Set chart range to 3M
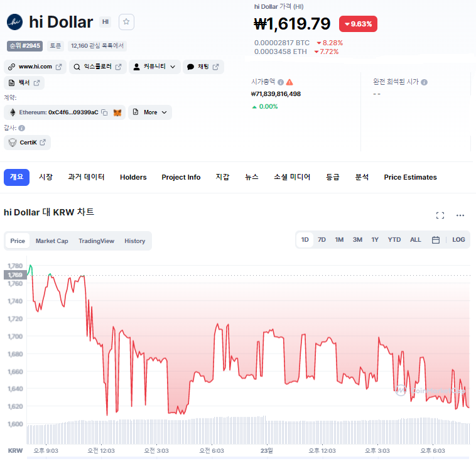476x466 pixels. click(x=357, y=240)
